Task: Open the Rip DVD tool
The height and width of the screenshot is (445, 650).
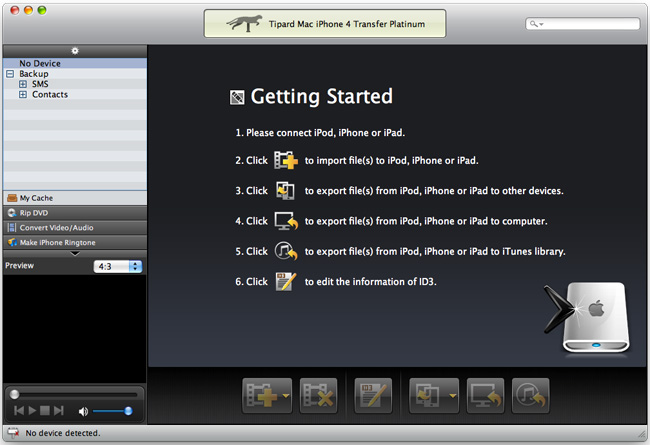Action: coord(75,213)
